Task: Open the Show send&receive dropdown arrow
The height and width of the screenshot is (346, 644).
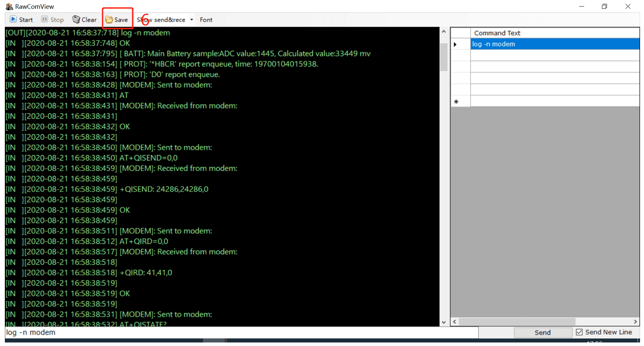Action: point(192,20)
